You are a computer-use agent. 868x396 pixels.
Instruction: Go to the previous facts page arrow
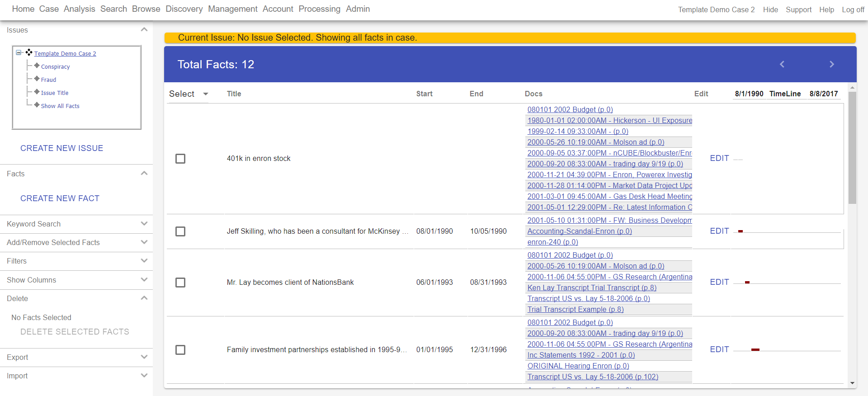[782, 64]
